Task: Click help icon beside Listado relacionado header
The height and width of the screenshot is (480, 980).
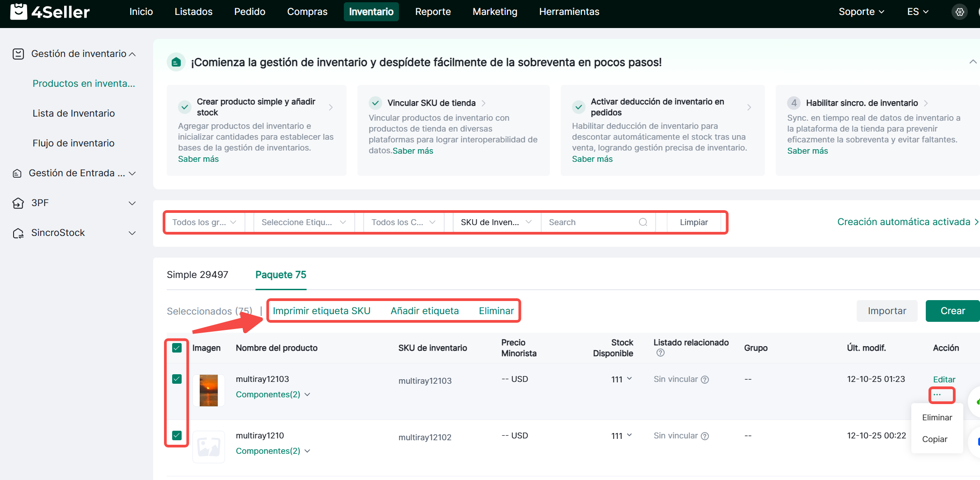Action: [660, 353]
